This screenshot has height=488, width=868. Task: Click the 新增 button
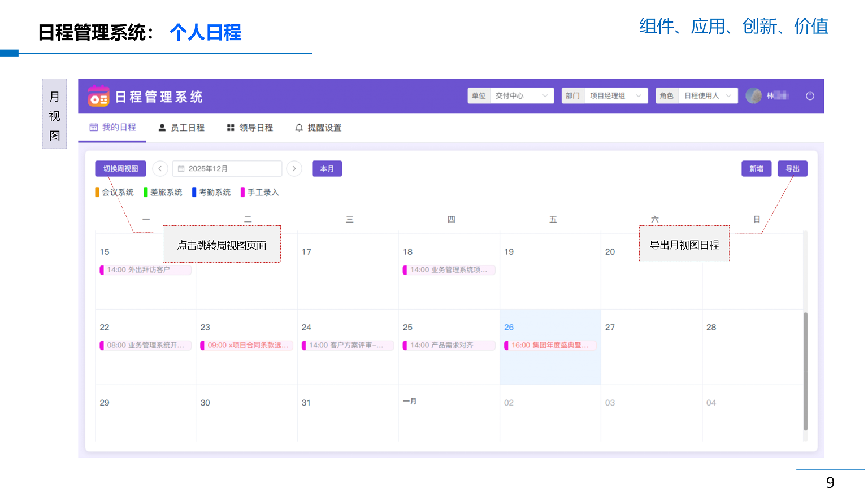click(756, 169)
